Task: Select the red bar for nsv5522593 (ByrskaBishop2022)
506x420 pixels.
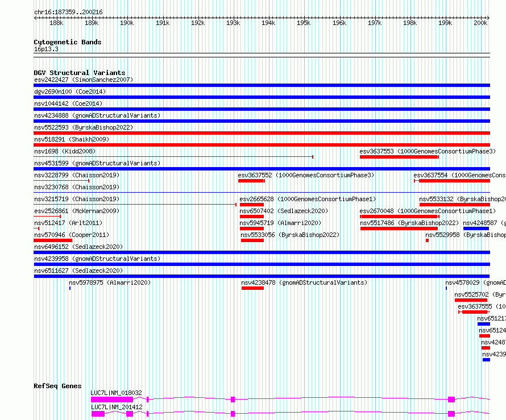Action: point(262,133)
